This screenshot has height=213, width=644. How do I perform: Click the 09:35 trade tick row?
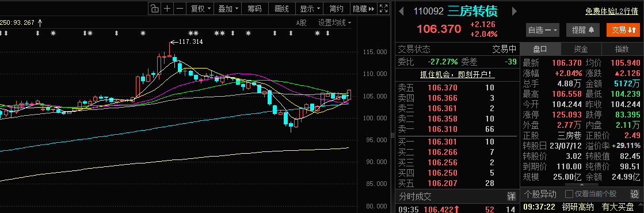click(x=456, y=210)
